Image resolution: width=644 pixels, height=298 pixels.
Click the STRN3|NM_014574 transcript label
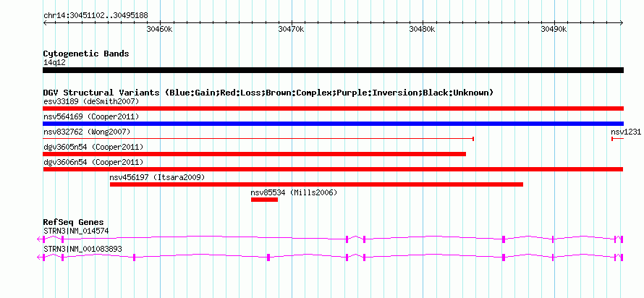click(76, 231)
